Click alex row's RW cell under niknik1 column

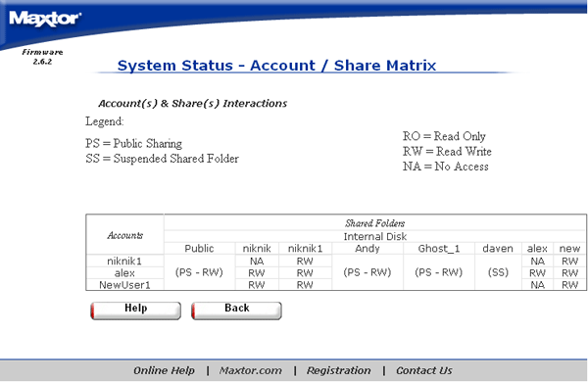coord(305,273)
